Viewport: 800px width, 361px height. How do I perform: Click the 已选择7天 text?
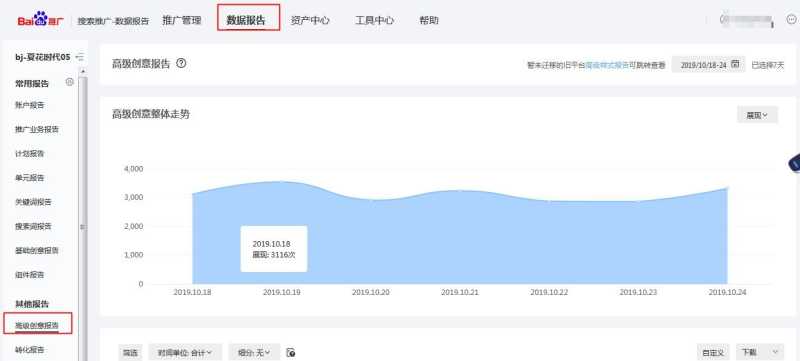768,65
